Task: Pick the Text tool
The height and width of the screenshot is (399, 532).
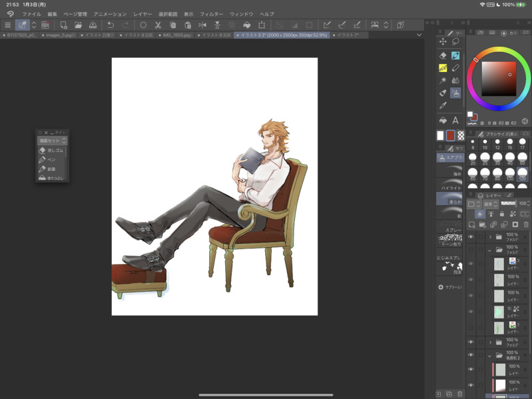Action: (x=455, y=121)
